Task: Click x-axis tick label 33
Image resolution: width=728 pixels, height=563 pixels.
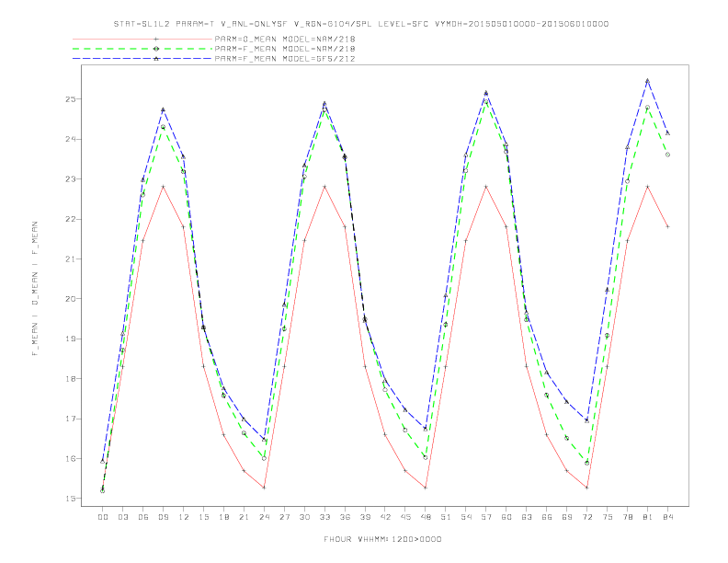Action: click(x=324, y=517)
